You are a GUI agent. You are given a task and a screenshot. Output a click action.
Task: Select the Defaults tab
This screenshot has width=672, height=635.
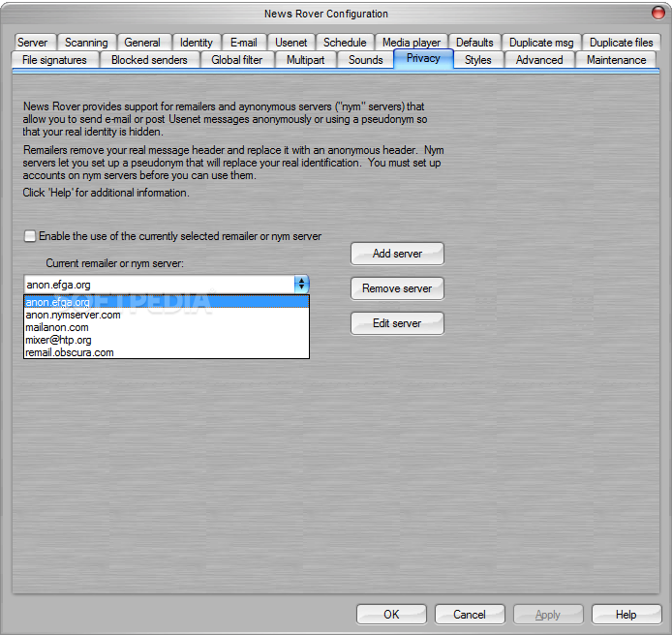coord(474,43)
